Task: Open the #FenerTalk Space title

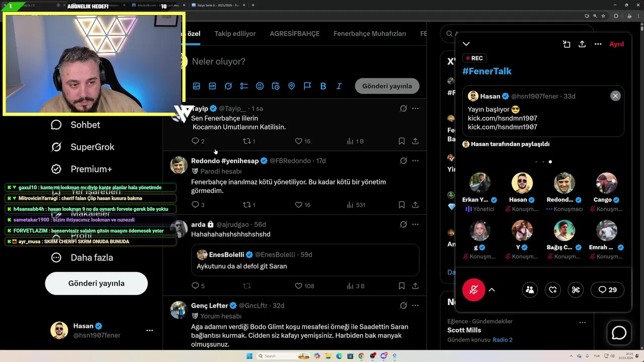Action: pos(487,71)
